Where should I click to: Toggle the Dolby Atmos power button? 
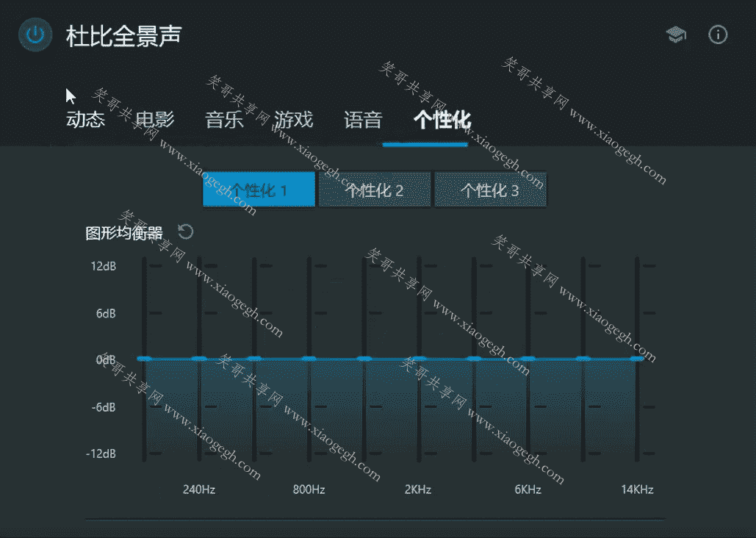coord(35,35)
